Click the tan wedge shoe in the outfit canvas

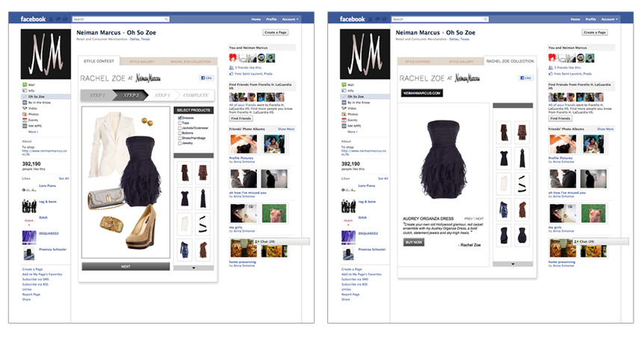pos(141,227)
